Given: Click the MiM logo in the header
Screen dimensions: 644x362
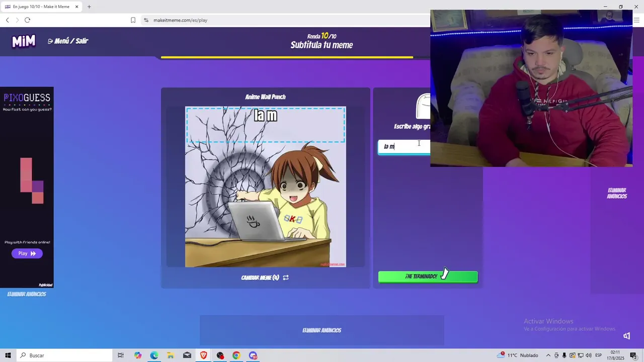Looking at the screenshot, I should (x=24, y=41).
